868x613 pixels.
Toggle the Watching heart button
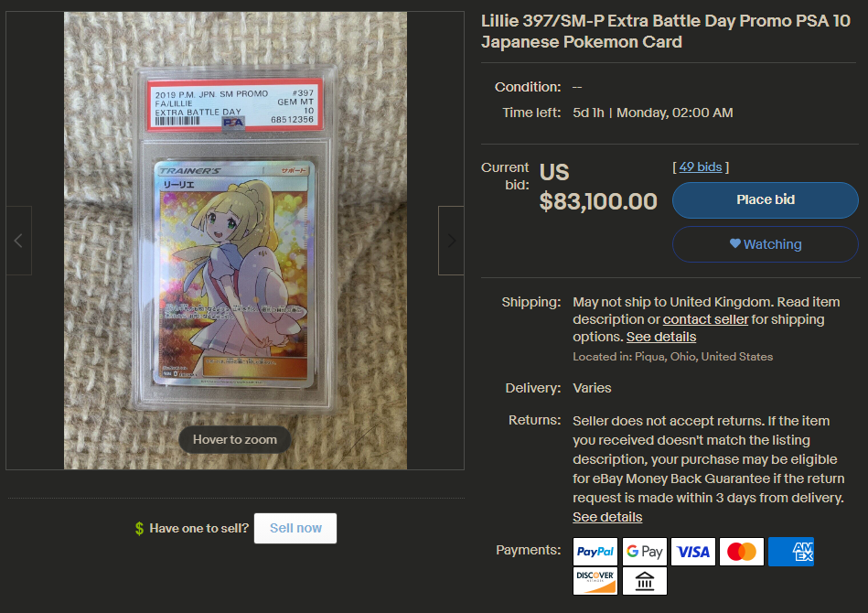pos(765,244)
